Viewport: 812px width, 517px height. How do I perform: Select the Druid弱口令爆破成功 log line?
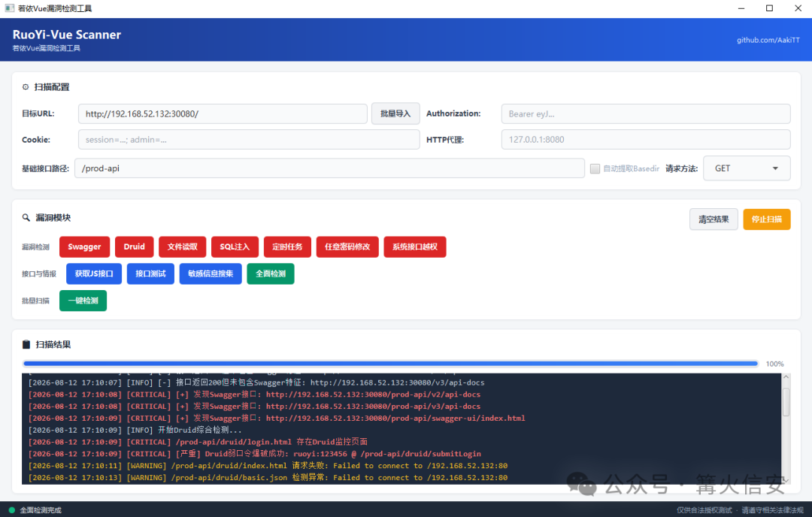(254, 454)
